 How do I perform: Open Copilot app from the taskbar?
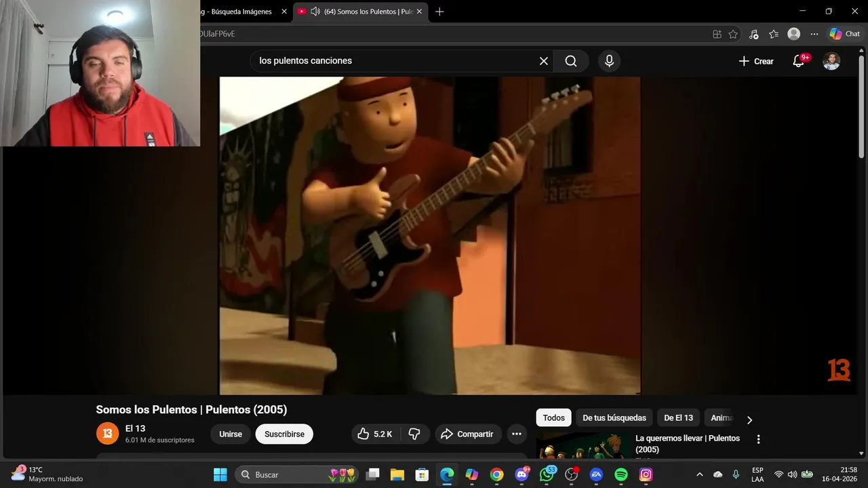click(x=472, y=474)
